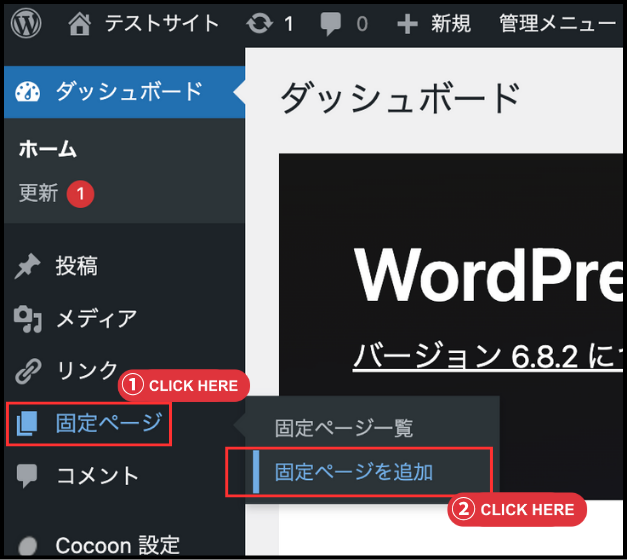This screenshot has height=560, width=627.
Task: Click the media camera-music icon
Action: click(28, 319)
